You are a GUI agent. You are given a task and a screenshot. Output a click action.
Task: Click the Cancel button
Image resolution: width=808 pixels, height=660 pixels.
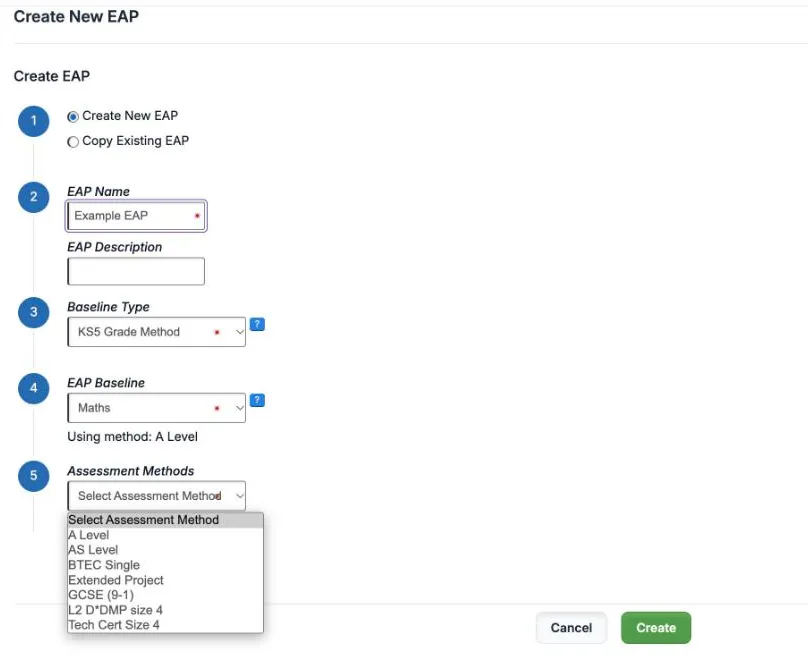[571, 628]
